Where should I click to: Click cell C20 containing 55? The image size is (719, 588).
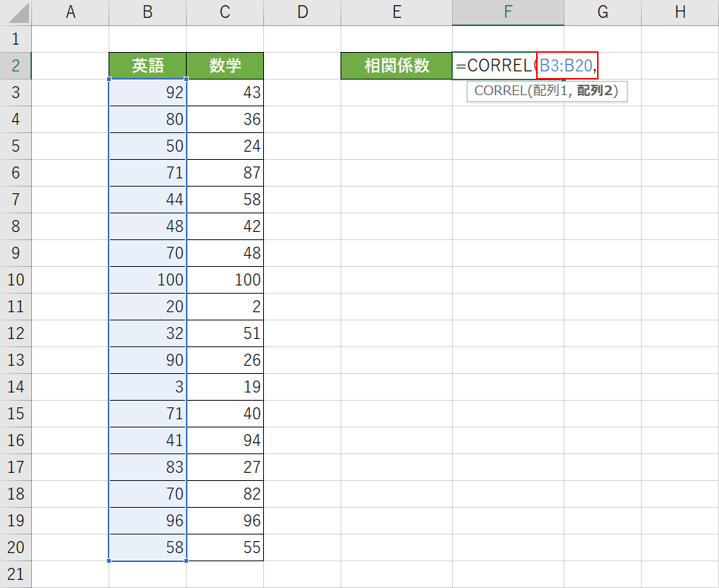tap(225, 548)
